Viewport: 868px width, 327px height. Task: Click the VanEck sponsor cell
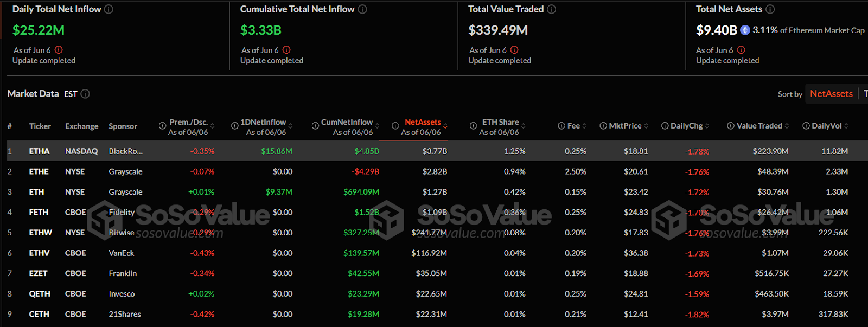point(122,253)
